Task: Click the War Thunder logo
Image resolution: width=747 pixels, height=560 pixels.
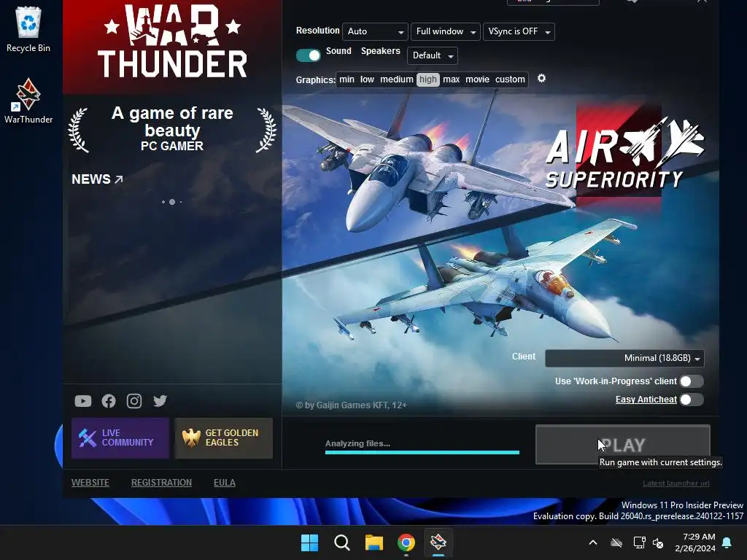Action: click(x=172, y=42)
